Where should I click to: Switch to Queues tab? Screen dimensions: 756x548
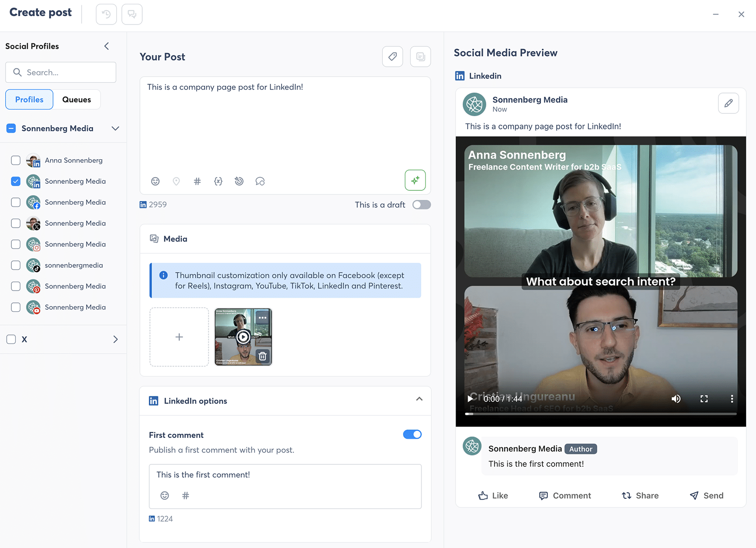click(77, 99)
